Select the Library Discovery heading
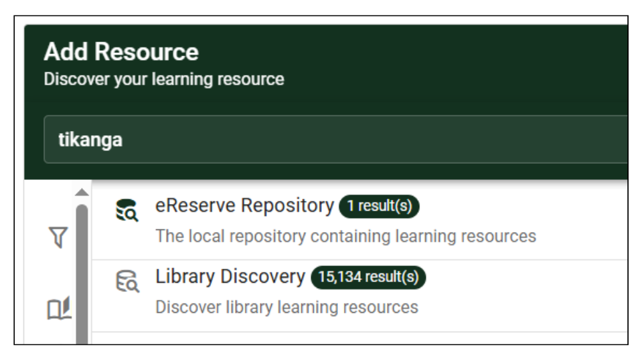This screenshot has height=361, width=644. 230,277
